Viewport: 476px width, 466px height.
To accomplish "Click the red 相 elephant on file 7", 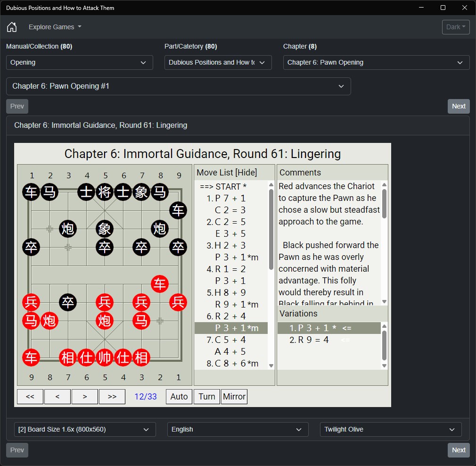I will coord(68,358).
